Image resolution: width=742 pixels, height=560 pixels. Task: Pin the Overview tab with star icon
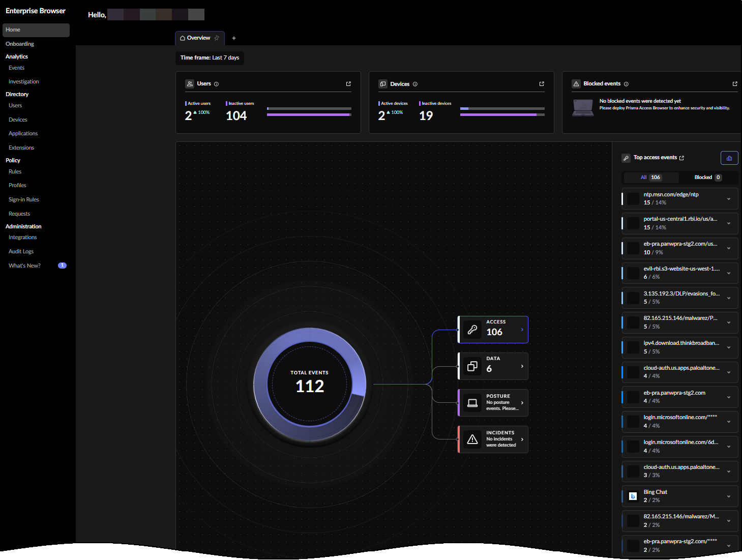(x=217, y=38)
